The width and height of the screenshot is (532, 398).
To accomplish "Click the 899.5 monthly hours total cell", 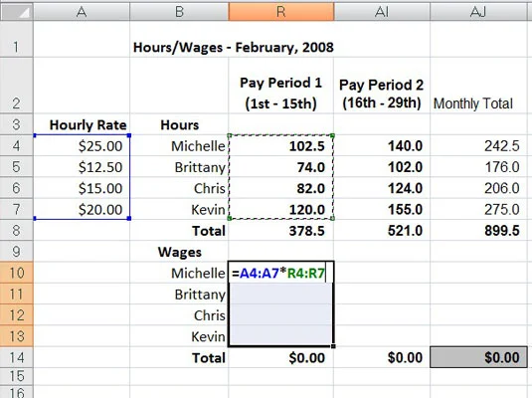I will (x=478, y=230).
